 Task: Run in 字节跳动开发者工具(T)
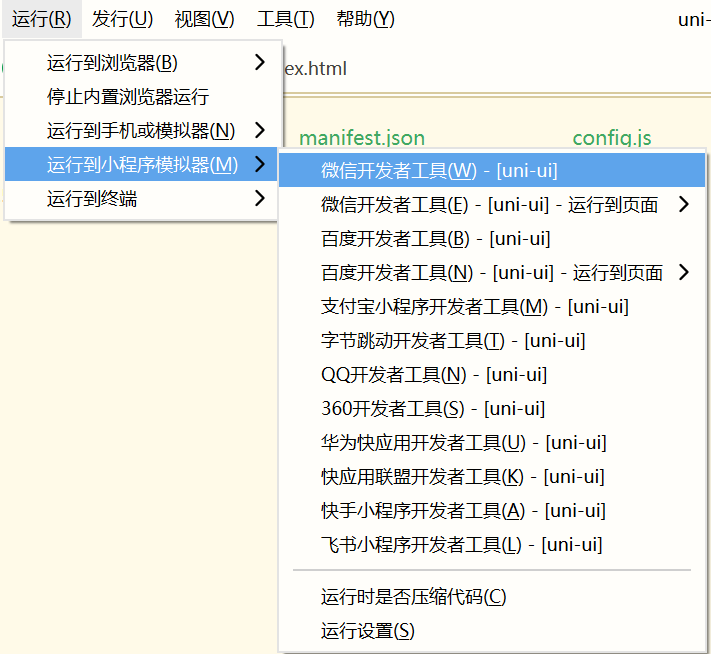point(492,341)
